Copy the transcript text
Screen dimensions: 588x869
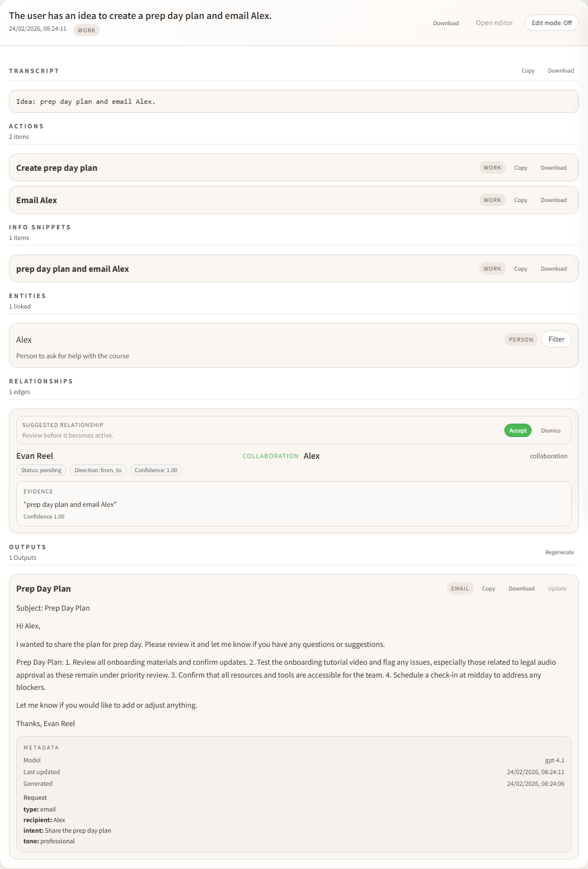point(527,70)
